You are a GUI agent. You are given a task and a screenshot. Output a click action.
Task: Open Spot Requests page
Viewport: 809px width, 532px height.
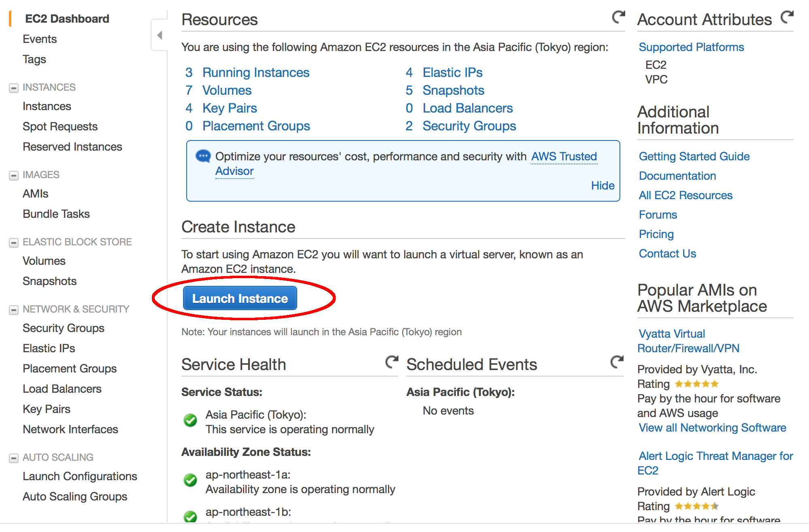coord(60,126)
